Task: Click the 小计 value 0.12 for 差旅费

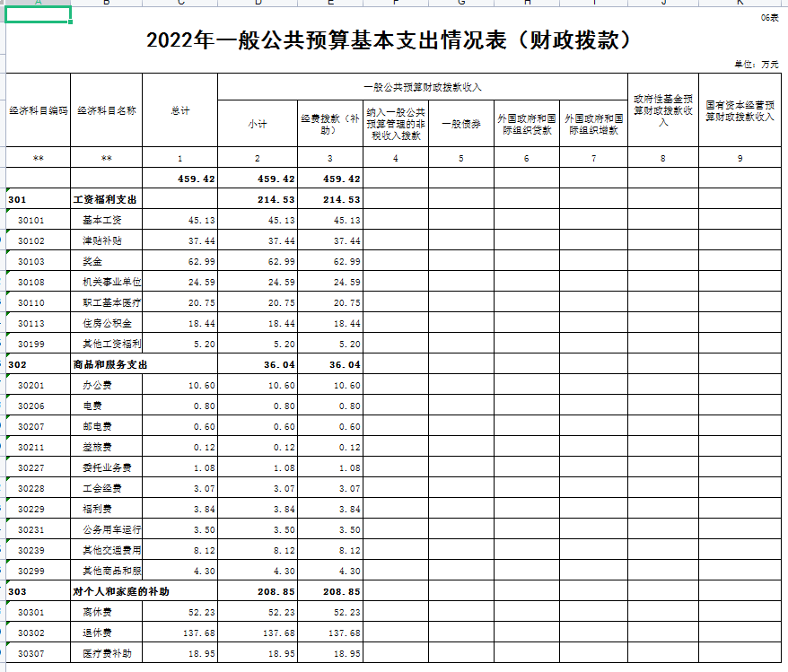Action: 258,447
